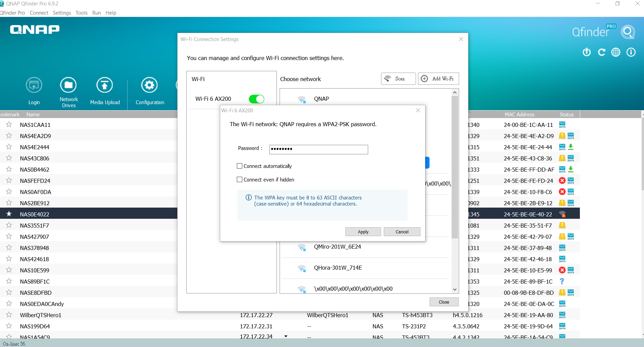Open the language globe icon
The image size is (644, 347).
[x=616, y=52]
